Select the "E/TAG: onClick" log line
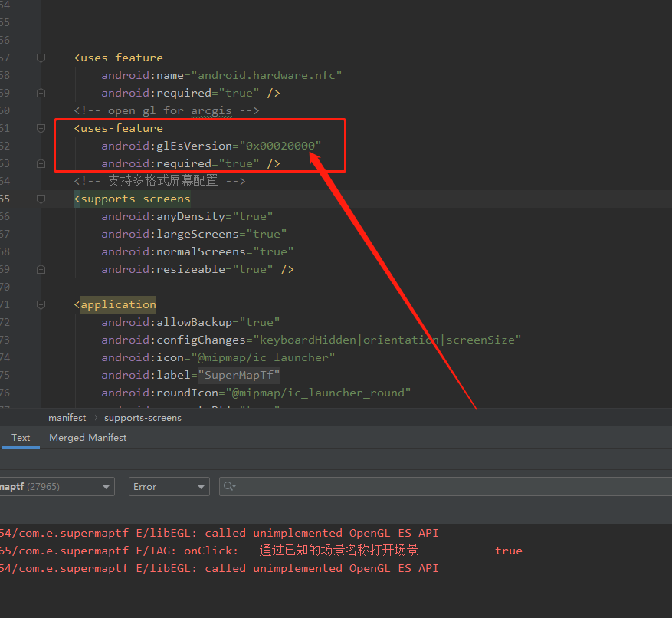 [261, 551]
